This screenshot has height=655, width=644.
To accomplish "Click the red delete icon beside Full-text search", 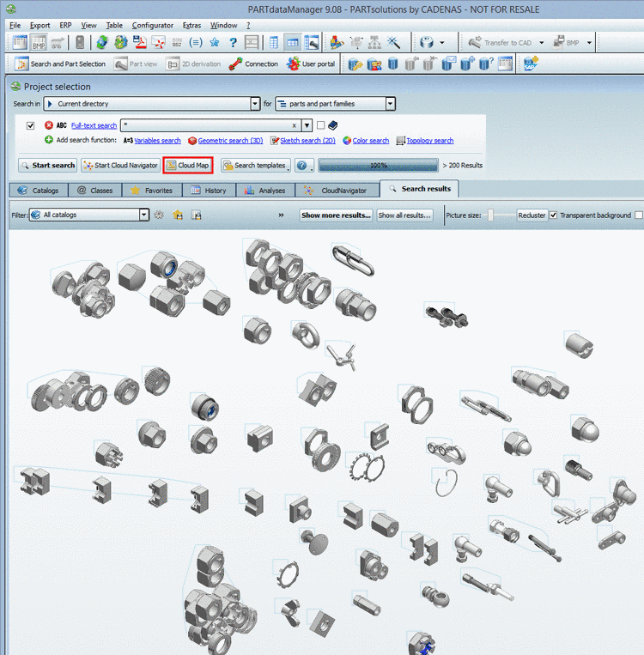I will (49, 124).
